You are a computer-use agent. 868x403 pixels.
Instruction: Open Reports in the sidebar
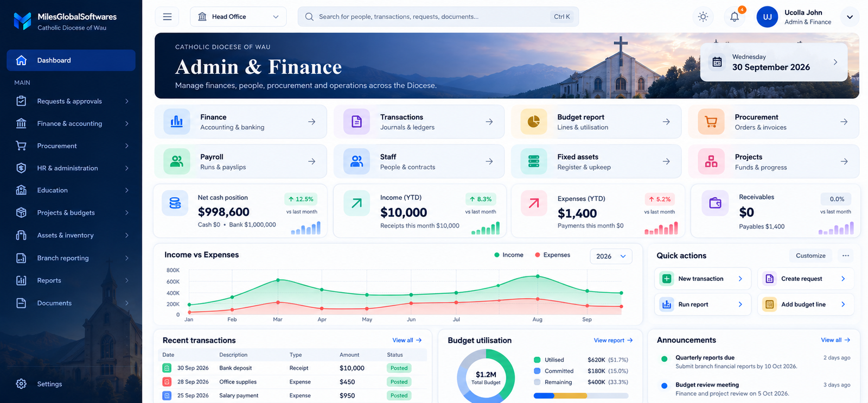pyautogui.click(x=71, y=280)
